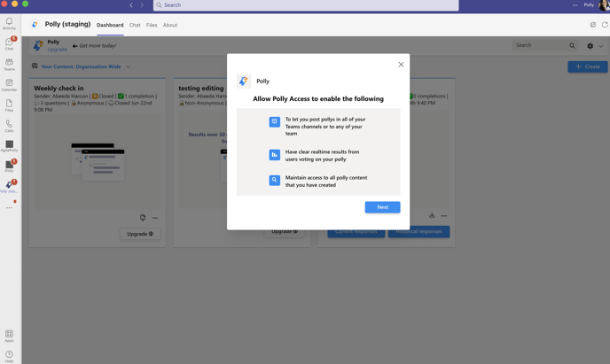Click the Polly bird logo in header
Image resolution: width=610 pixels, height=364 pixels.
38,45
